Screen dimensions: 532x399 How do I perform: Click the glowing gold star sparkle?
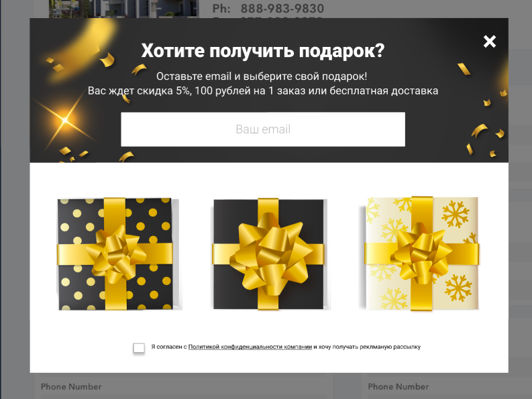pos(65,121)
